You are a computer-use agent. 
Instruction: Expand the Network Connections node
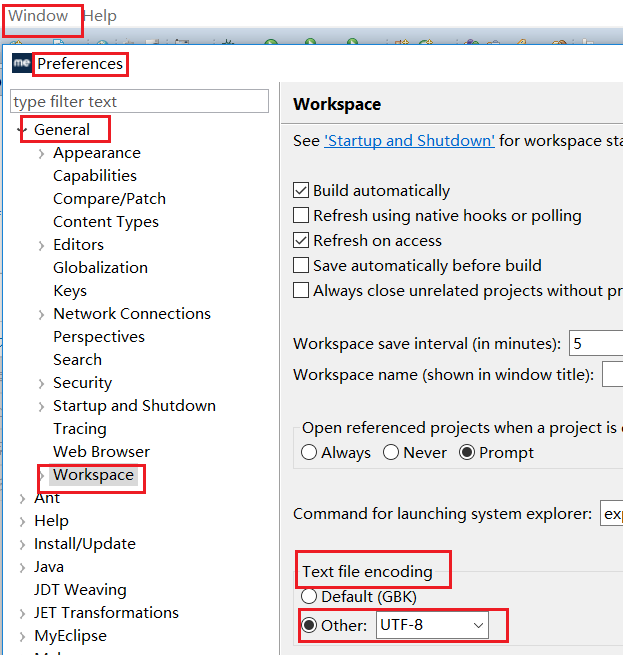click(x=41, y=315)
